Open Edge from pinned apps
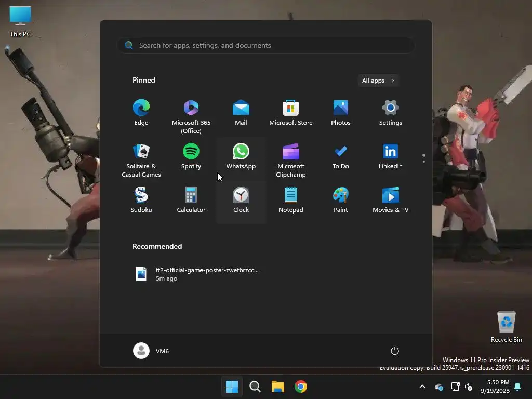532x399 pixels. click(x=141, y=113)
